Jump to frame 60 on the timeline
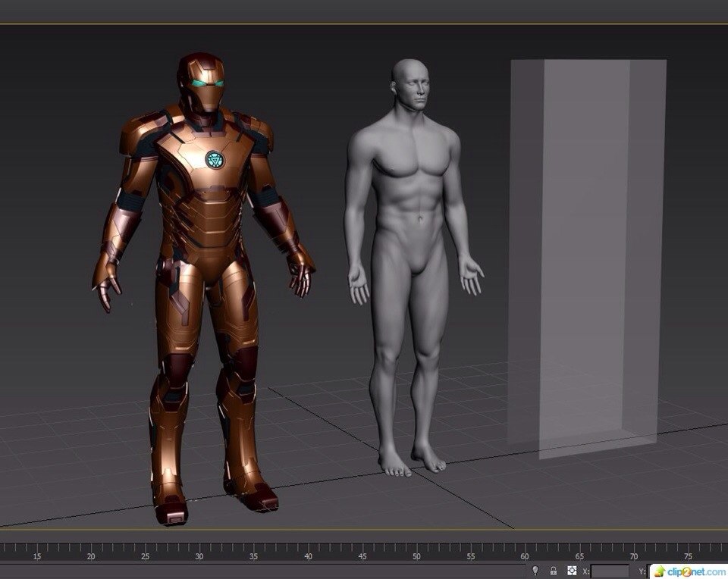The width and height of the screenshot is (728, 579). pyautogui.click(x=525, y=556)
